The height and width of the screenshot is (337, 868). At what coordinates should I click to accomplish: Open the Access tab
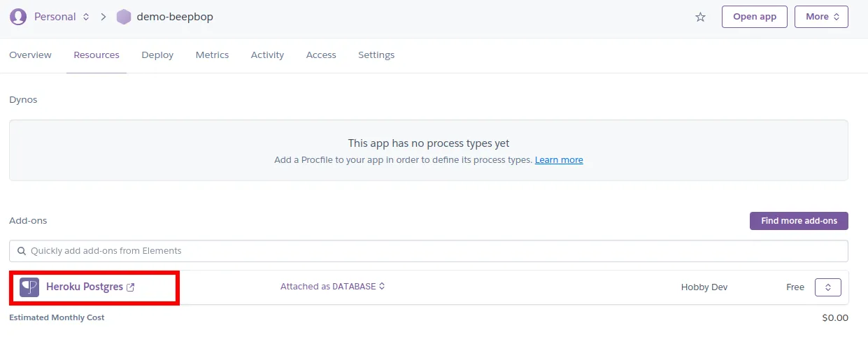[321, 55]
